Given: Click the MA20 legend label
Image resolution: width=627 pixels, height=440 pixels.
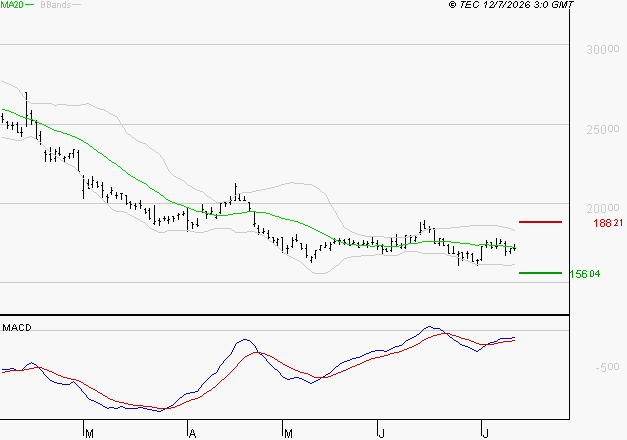Looking at the screenshot, I should coord(12,5).
